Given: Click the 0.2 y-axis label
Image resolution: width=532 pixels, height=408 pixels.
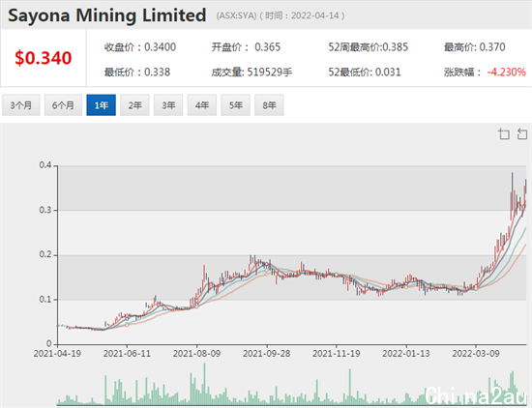Looking at the screenshot, I should (45, 254).
